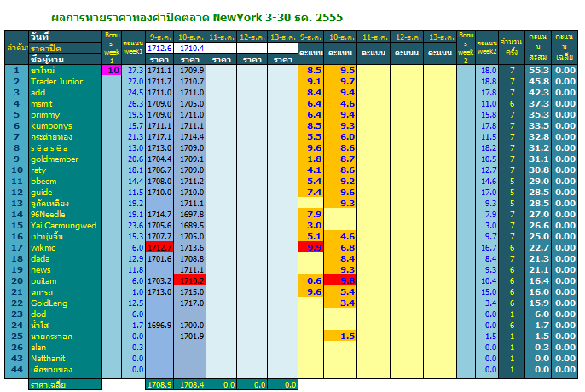Click the name puitam

coord(43,281)
